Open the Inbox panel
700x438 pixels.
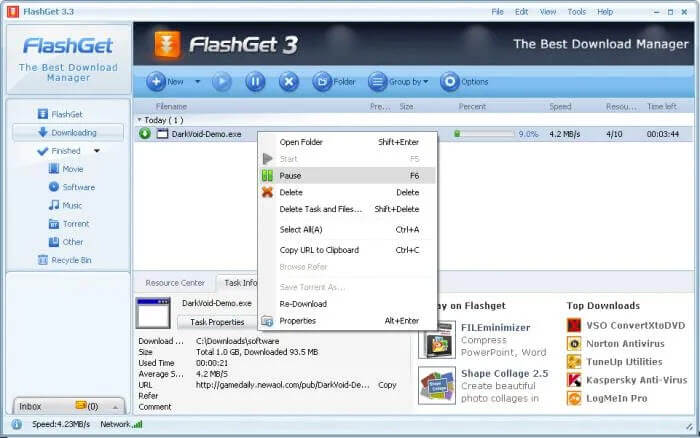(68, 406)
